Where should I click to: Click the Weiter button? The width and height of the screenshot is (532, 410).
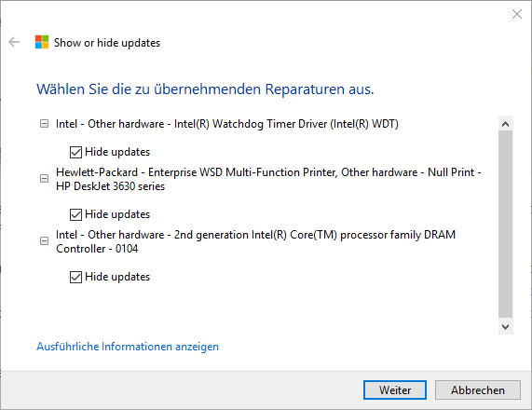395,390
